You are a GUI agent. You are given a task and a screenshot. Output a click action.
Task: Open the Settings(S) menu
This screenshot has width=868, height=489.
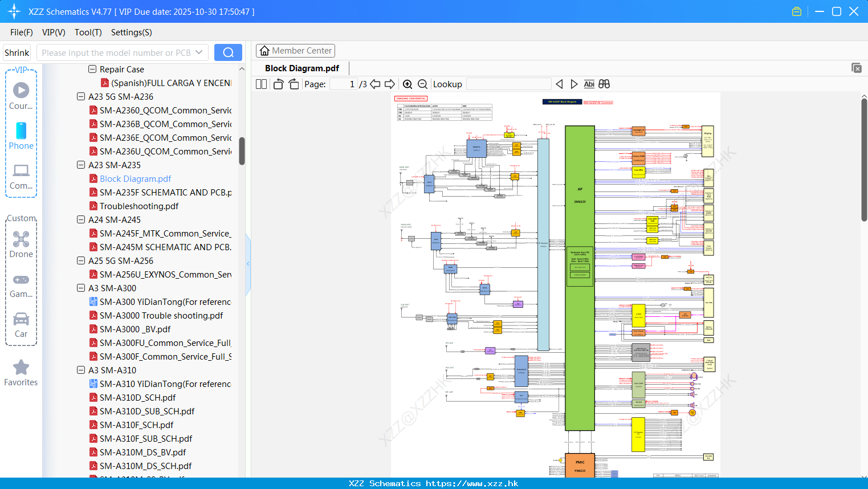click(x=132, y=32)
